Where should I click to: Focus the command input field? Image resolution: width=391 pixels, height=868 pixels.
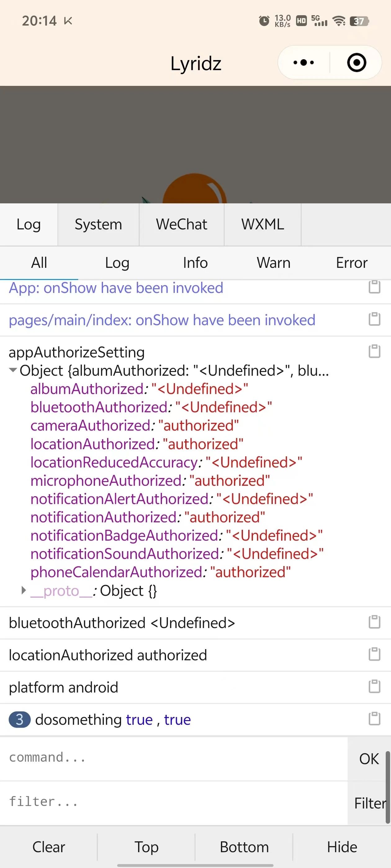point(173,759)
